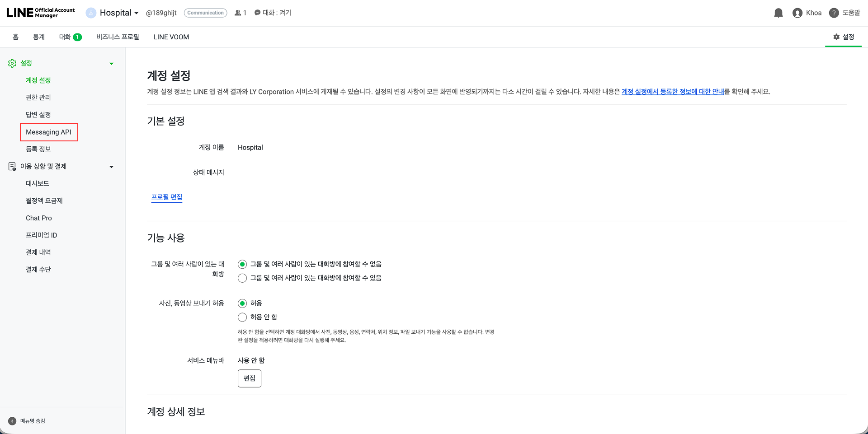This screenshot has width=868, height=434.
Task: Enable joining group chats radio option
Action: coord(242,278)
